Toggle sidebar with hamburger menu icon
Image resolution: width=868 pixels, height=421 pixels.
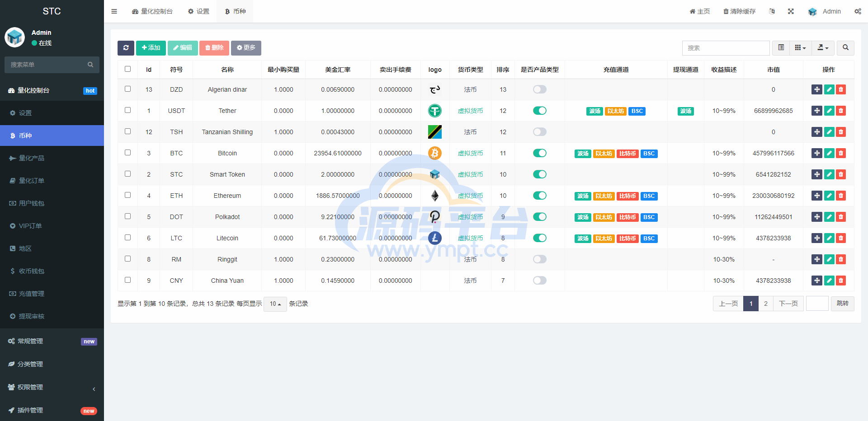coord(114,11)
